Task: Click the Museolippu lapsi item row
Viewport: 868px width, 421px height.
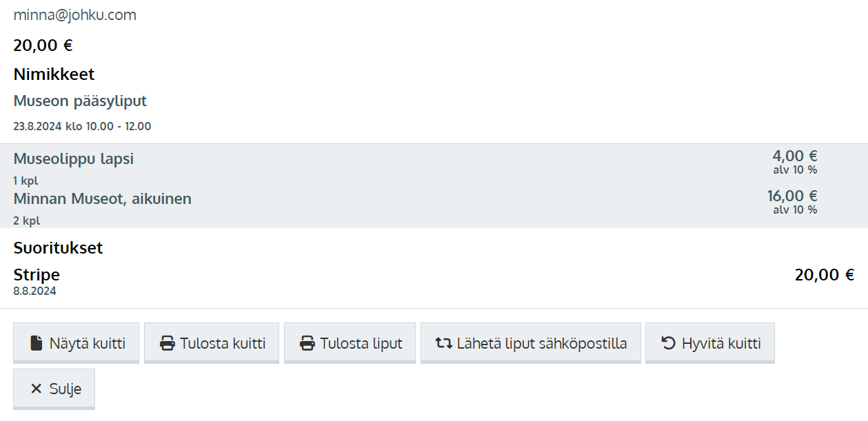Action: [434, 167]
